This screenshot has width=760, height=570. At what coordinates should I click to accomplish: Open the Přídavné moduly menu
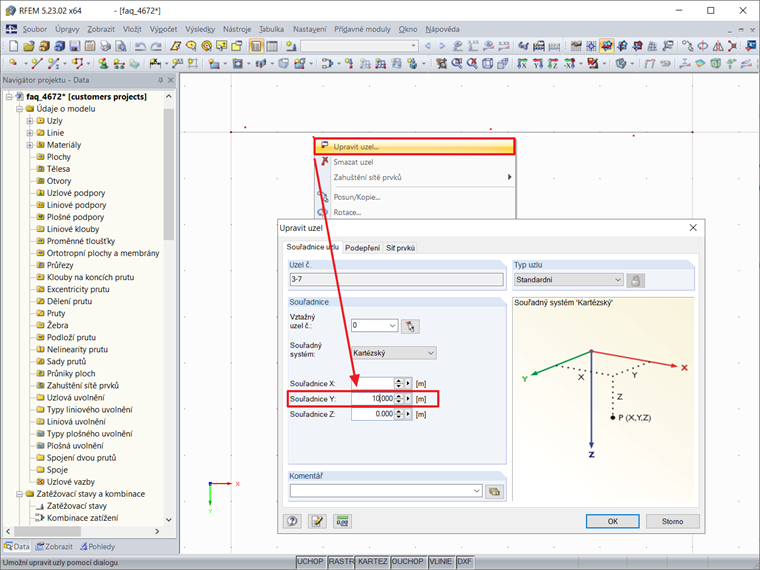click(362, 29)
